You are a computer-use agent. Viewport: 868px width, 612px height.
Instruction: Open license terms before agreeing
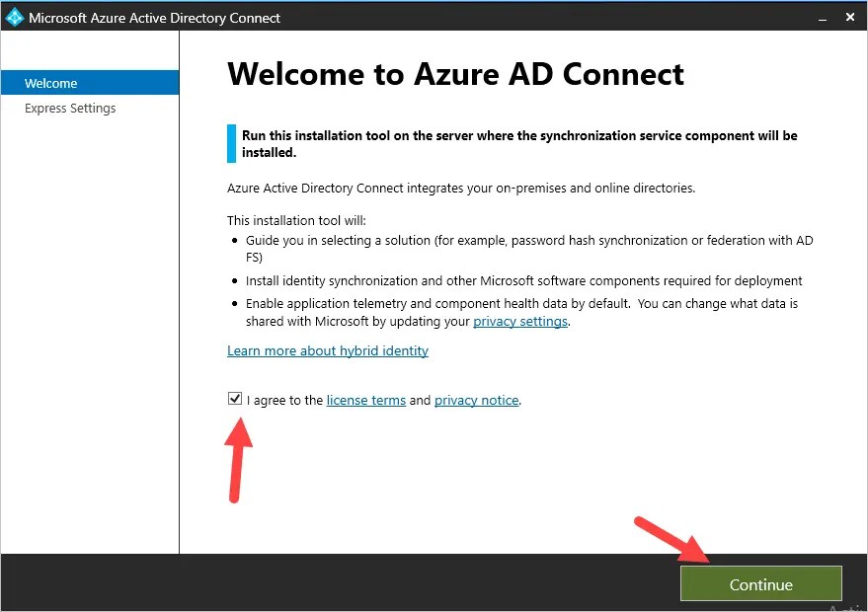[366, 400]
